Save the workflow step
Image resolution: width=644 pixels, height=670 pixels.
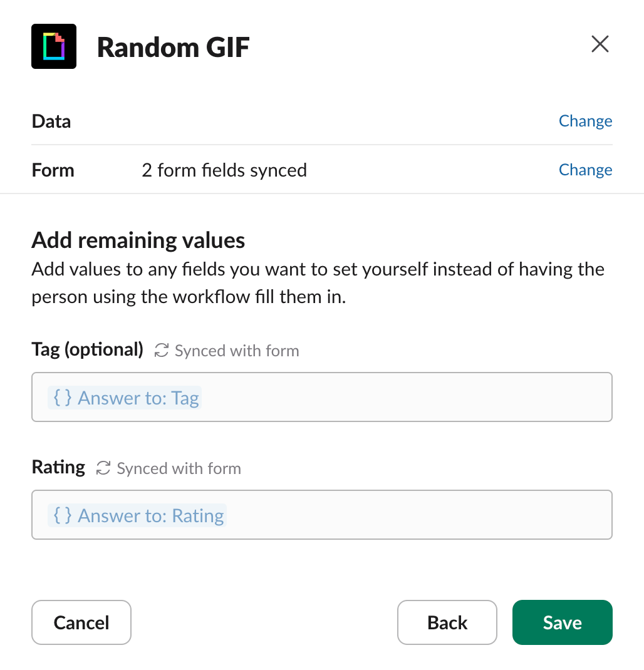click(562, 622)
